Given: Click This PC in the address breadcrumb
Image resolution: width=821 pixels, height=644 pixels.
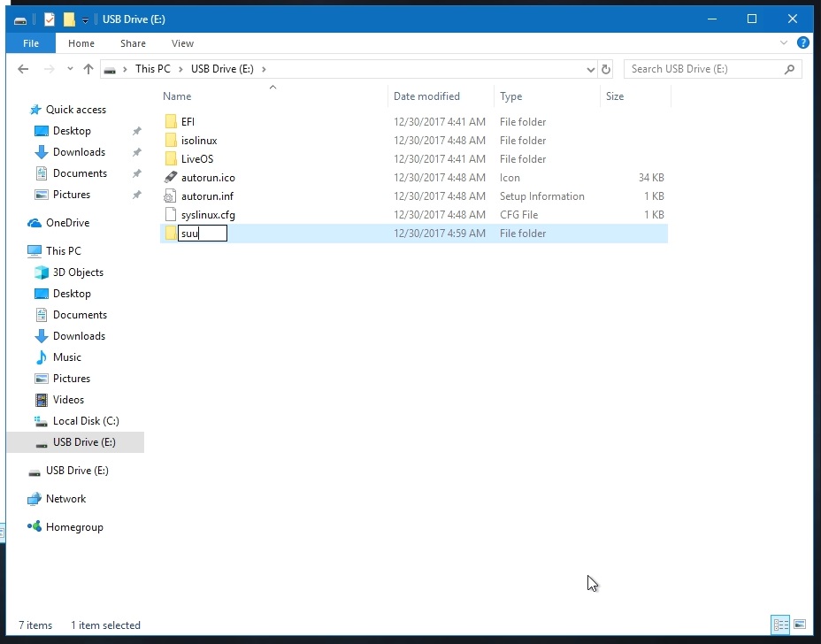Looking at the screenshot, I should (152, 69).
